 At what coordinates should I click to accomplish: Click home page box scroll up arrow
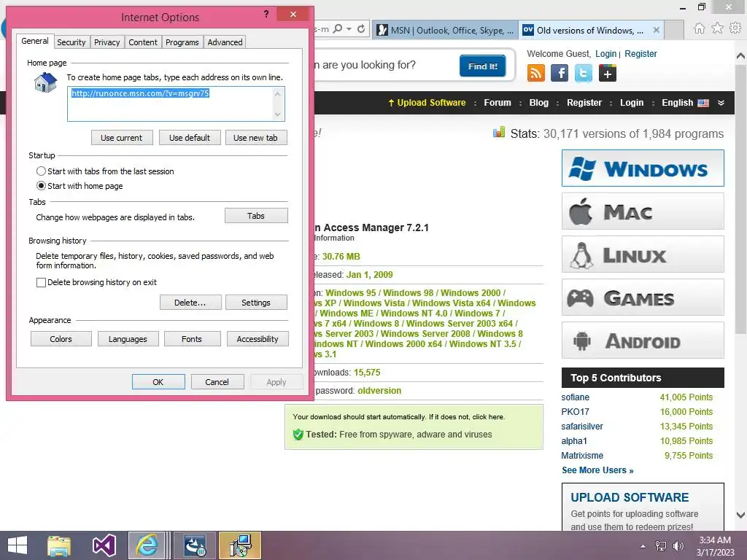278,94
